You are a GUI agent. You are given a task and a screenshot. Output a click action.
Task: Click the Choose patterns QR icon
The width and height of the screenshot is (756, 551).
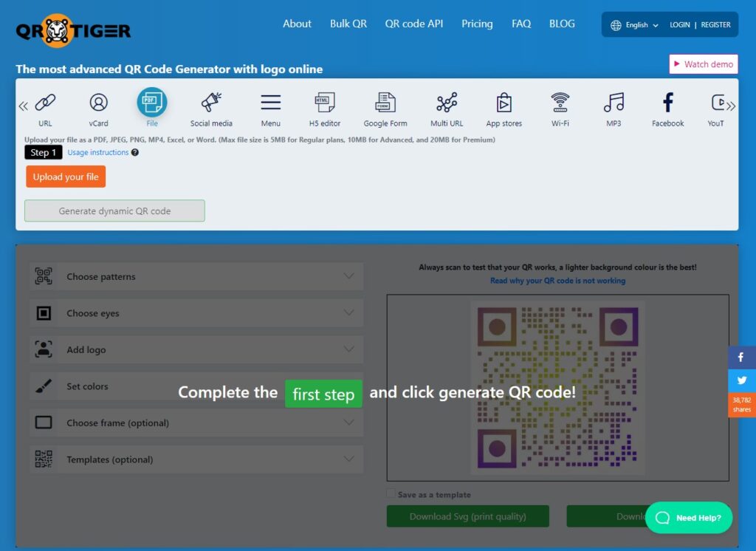tap(44, 276)
